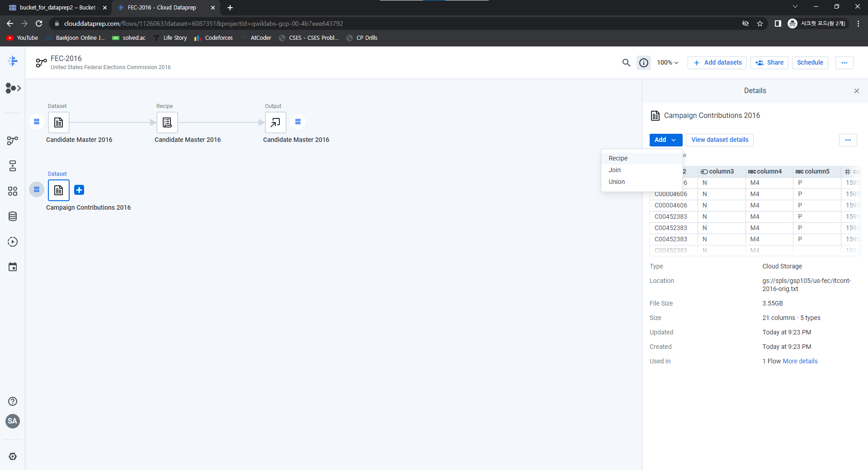Open Help question mark icon
The height and width of the screenshot is (470, 868).
13,401
